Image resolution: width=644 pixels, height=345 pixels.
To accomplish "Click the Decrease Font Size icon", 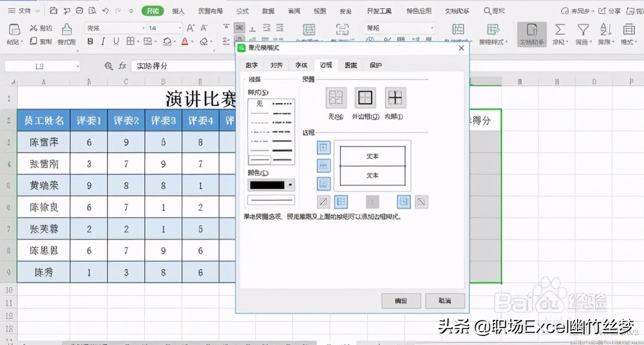I will point(204,28).
